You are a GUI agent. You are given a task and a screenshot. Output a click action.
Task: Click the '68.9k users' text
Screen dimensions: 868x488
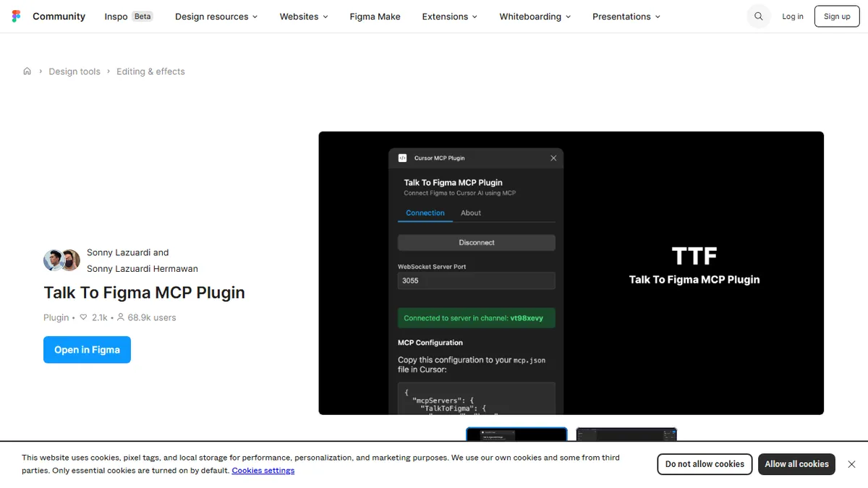152,317
